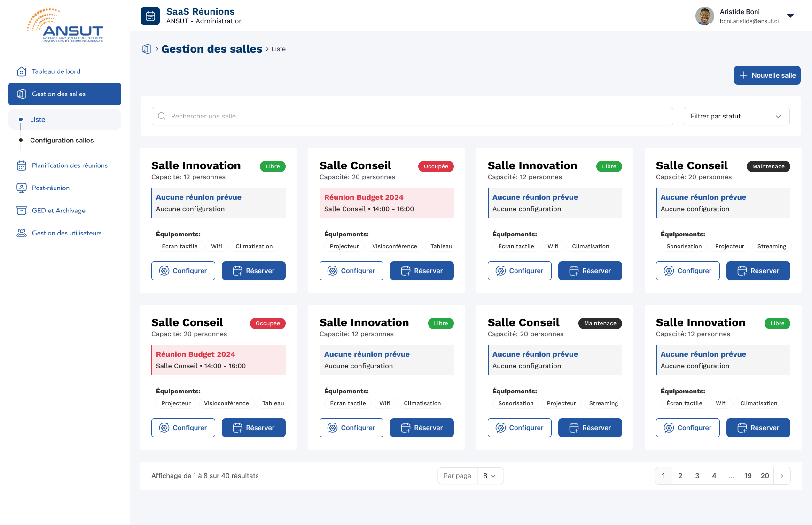Click Réserver in the bottom-right Salle Innovation card

(x=758, y=428)
